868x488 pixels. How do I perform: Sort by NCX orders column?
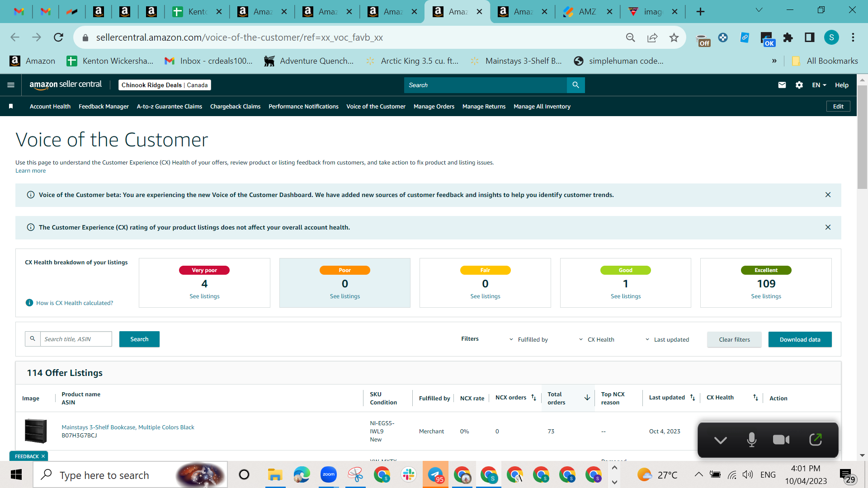tap(533, 398)
